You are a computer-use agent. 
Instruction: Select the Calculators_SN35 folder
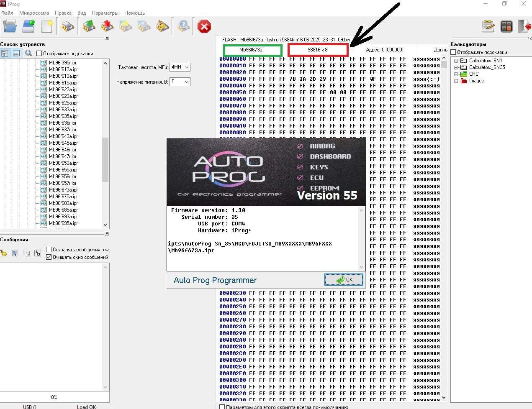[x=487, y=67]
